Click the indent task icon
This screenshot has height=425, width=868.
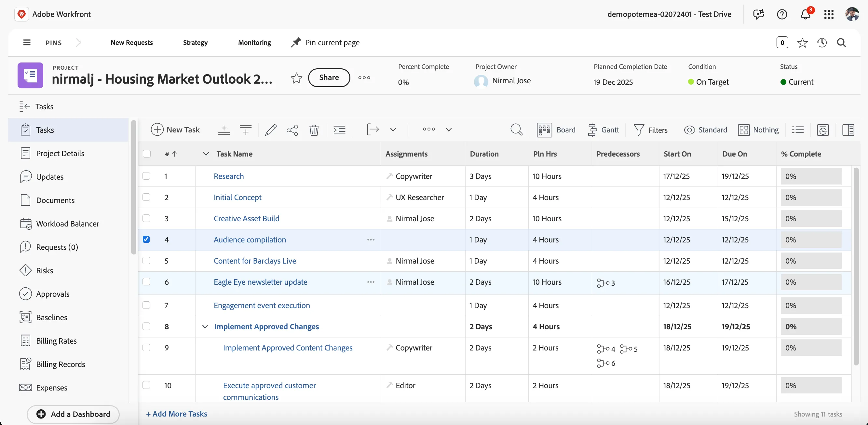click(x=339, y=130)
